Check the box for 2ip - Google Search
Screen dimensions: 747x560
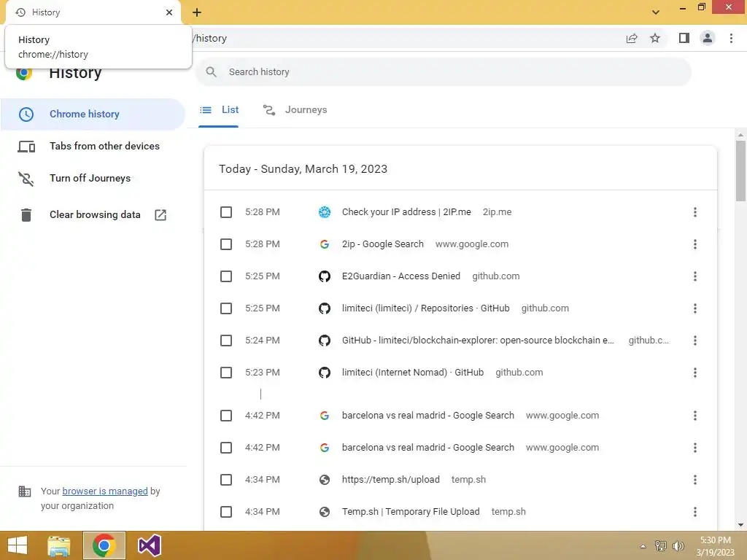tap(226, 244)
